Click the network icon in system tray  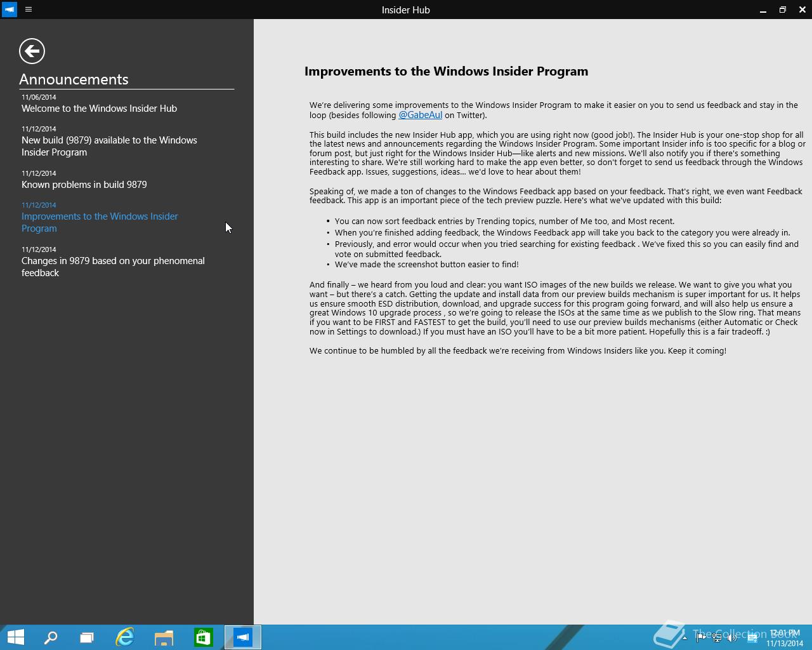point(717,637)
